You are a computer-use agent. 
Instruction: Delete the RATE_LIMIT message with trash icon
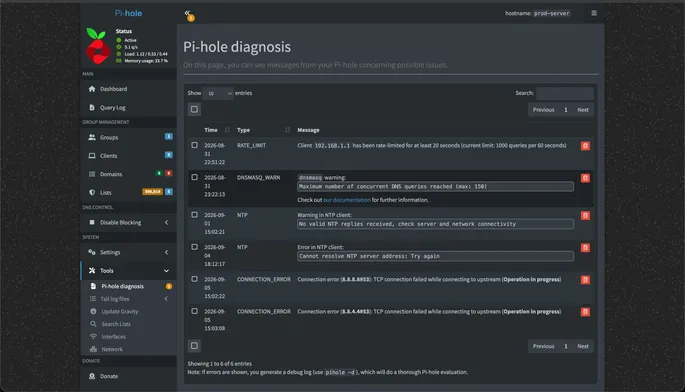[x=585, y=146]
